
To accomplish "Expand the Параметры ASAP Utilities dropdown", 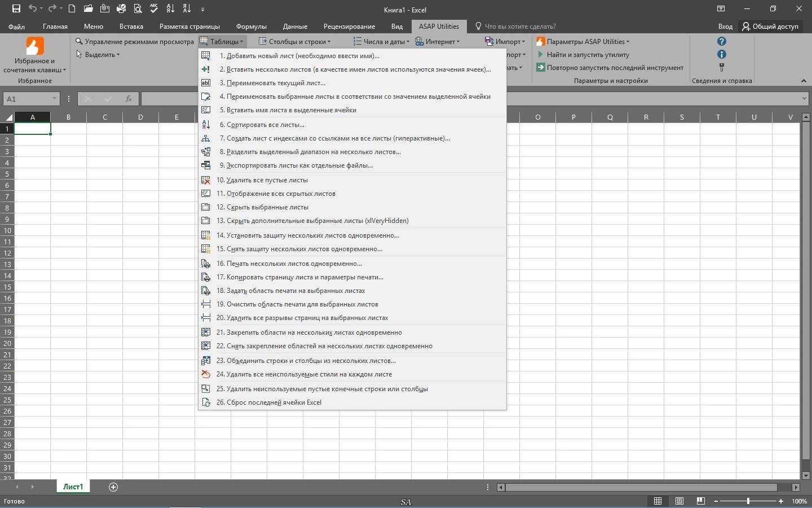I will (x=582, y=41).
